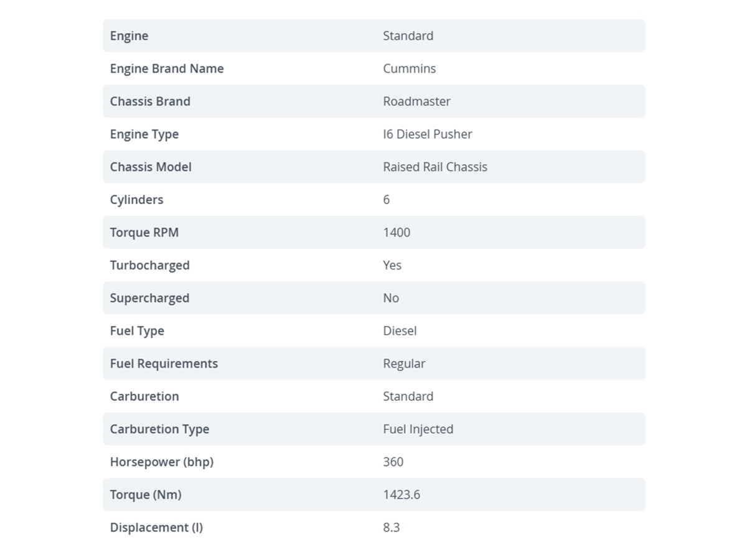Select the Fuel Type label
The width and height of the screenshot is (747, 560).
[x=137, y=331]
